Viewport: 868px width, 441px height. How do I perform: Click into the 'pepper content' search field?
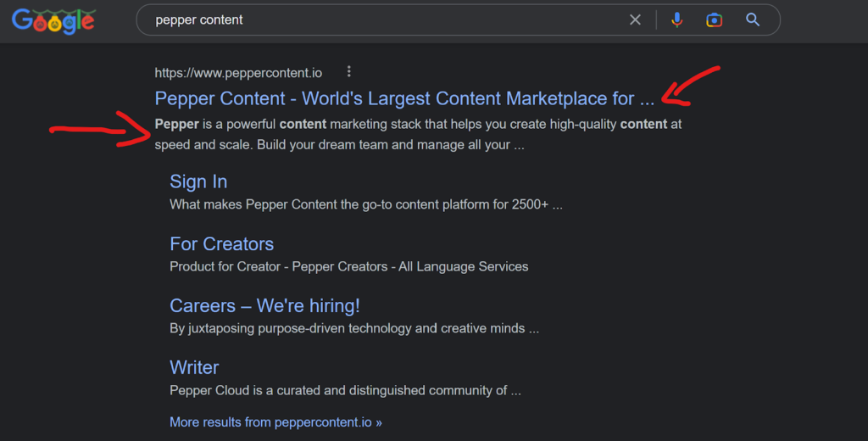coord(381,20)
